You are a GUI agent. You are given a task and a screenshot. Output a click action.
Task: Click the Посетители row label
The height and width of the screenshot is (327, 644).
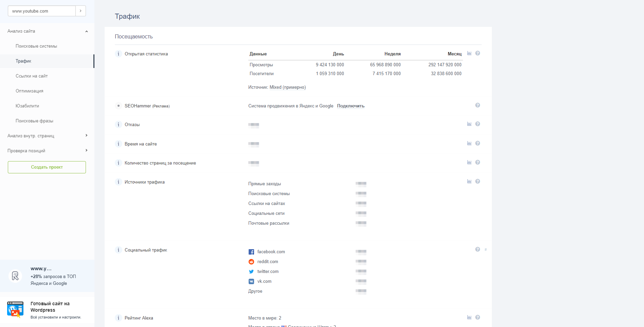pos(262,74)
